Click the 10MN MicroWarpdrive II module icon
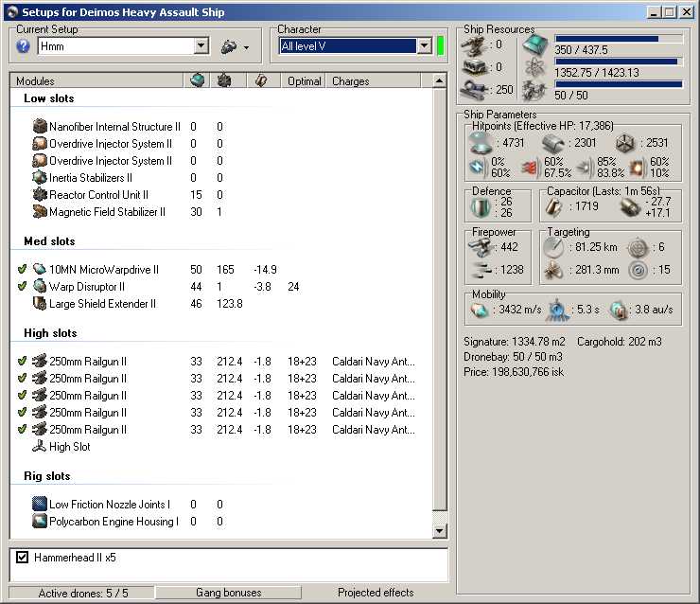 coord(40,270)
